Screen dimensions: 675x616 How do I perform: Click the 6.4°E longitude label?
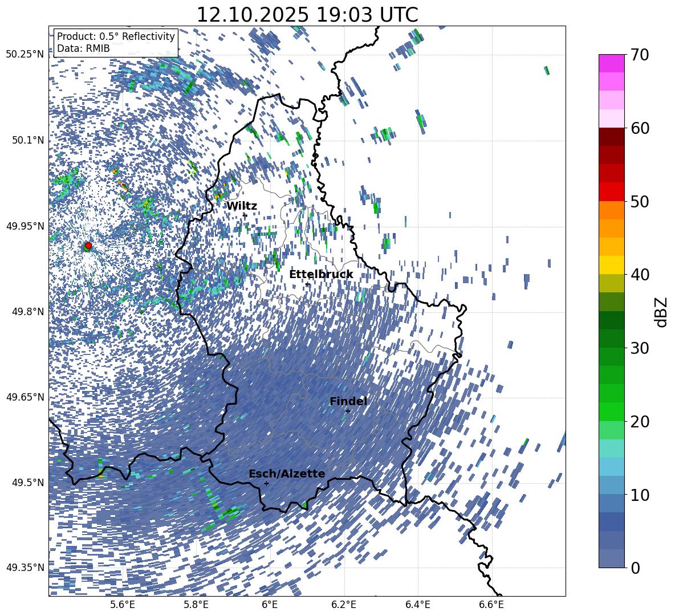pyautogui.click(x=417, y=605)
